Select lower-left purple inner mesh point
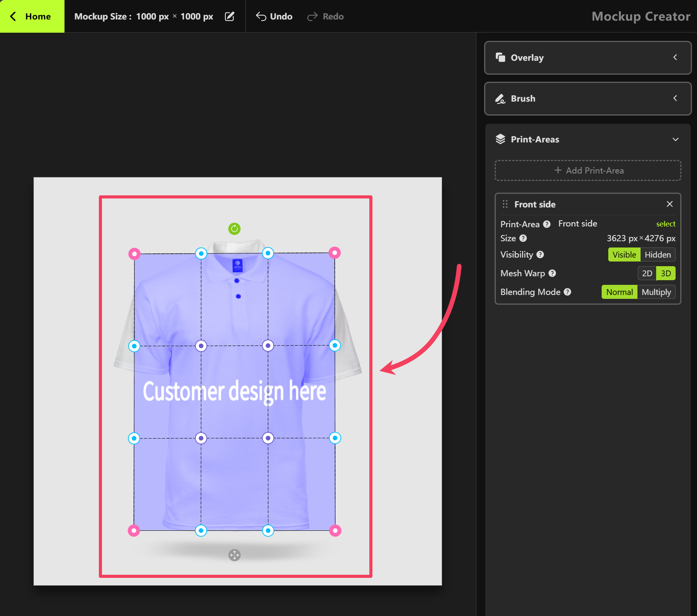Image resolution: width=697 pixels, height=616 pixels. [x=201, y=438]
